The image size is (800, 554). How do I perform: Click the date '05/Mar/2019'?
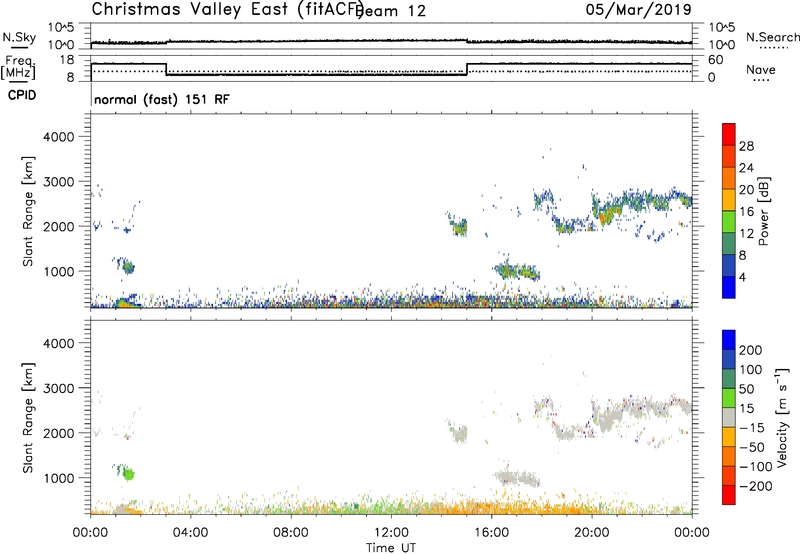coord(639,10)
